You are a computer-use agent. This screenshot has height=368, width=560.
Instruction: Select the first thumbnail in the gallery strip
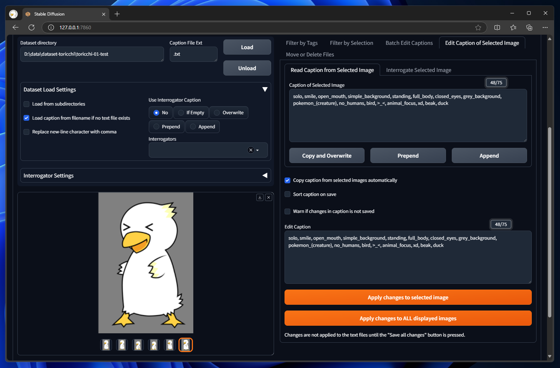106,345
